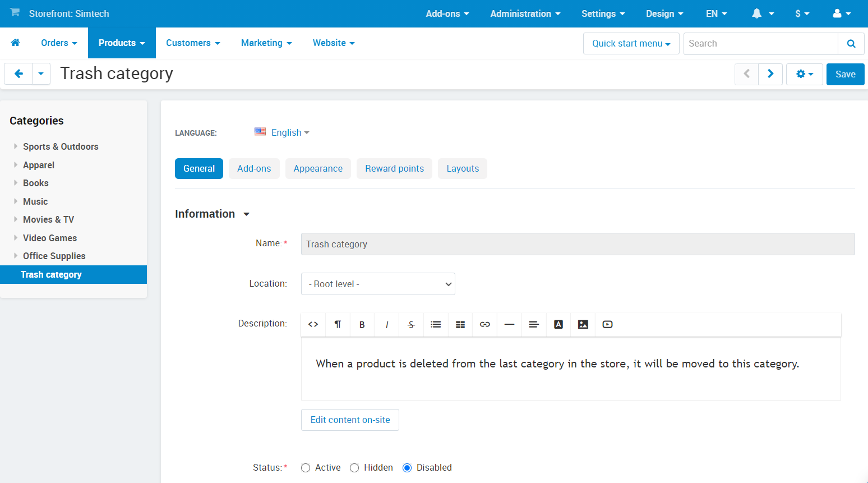Open the user account menu
Image resolution: width=868 pixels, height=483 pixels.
(842, 13)
